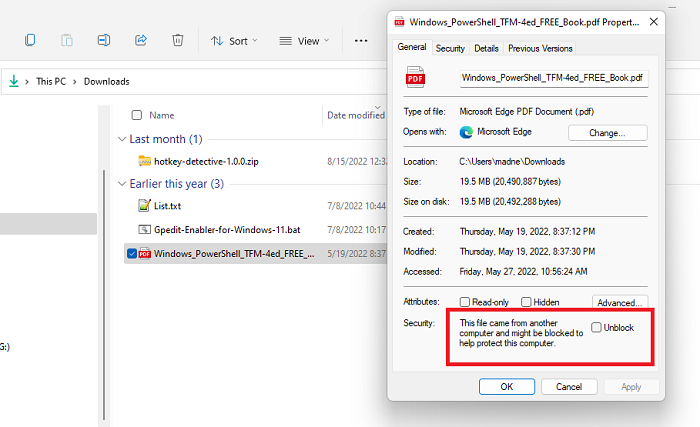
Task: Click the Apply button
Action: pyautogui.click(x=631, y=386)
